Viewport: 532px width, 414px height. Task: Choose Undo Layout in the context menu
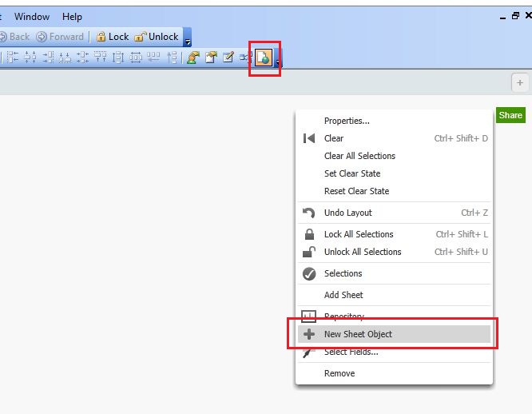(394, 213)
